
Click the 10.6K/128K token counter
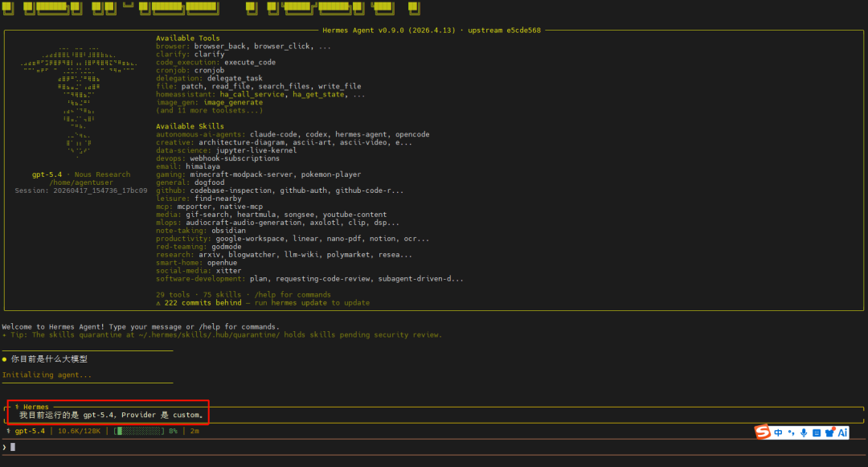[x=79, y=431]
